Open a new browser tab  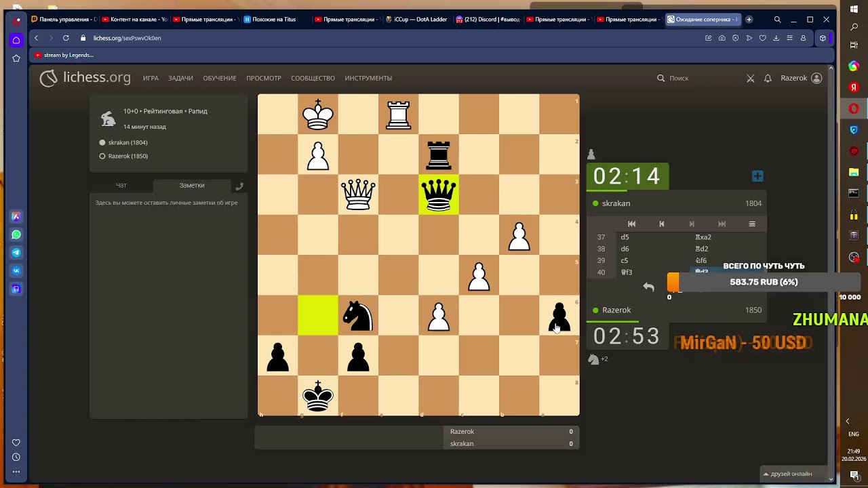click(749, 19)
